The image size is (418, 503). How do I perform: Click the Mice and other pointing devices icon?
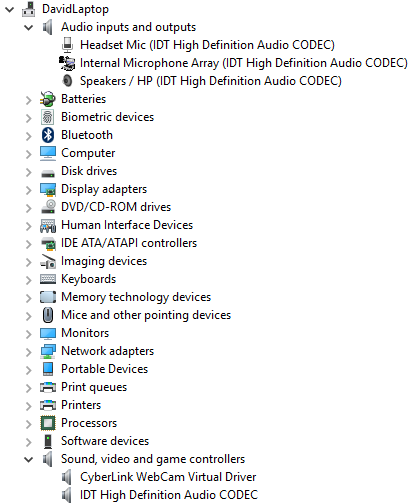[x=48, y=315]
